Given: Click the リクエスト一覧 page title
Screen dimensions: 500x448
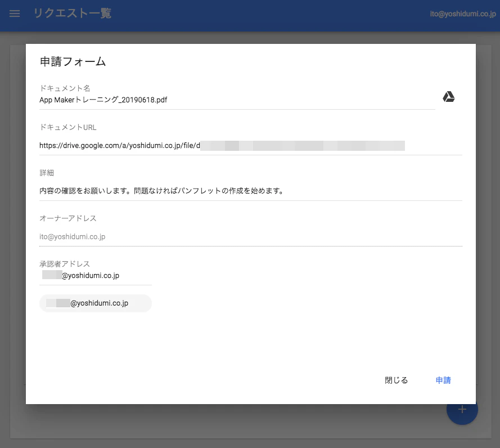Looking at the screenshot, I should [73, 14].
